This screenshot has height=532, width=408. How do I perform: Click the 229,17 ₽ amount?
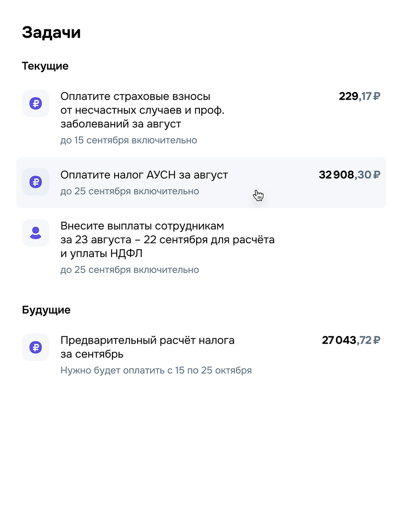(360, 97)
